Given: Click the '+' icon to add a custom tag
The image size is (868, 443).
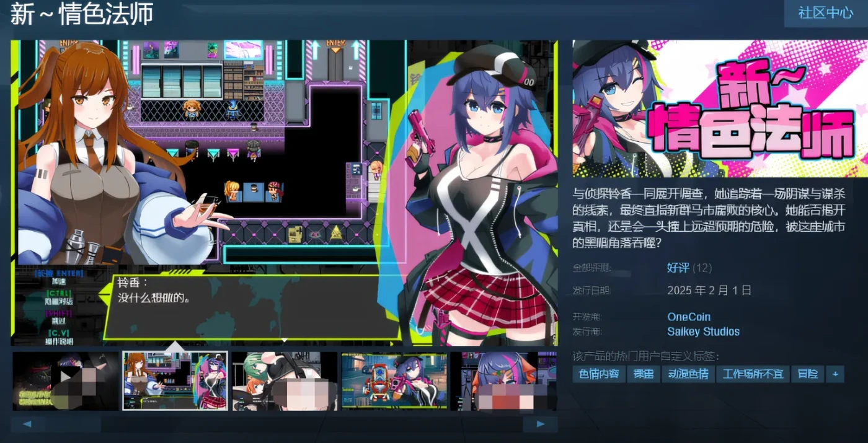Looking at the screenshot, I should (x=836, y=374).
